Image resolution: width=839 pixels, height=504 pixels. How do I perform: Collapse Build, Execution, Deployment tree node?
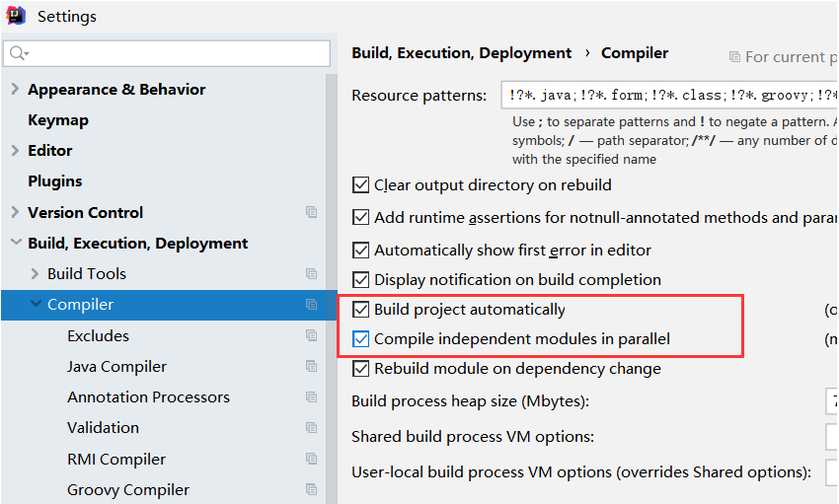click(15, 243)
